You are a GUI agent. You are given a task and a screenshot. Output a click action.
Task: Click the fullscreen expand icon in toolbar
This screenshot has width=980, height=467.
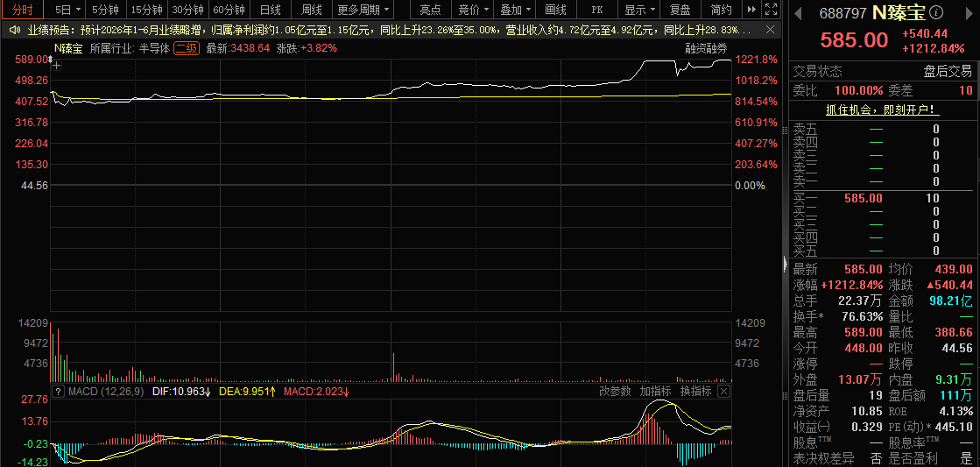pyautogui.click(x=772, y=10)
